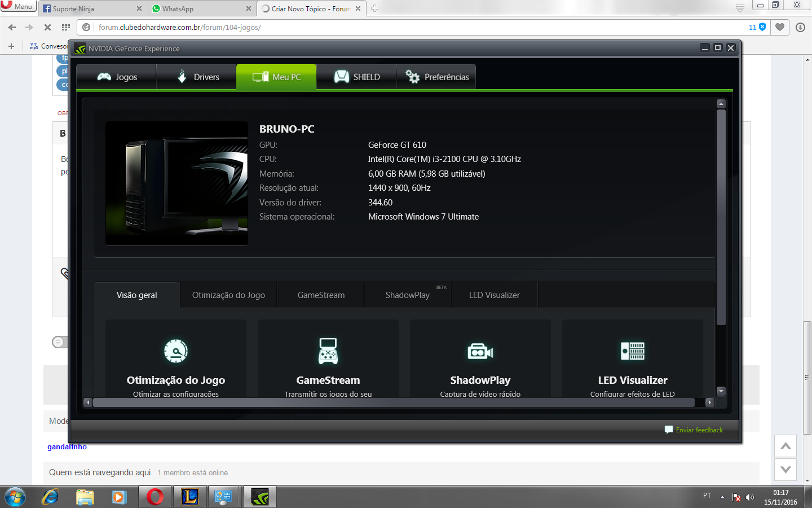Screen dimensions: 812x508
Task: Click the 'Microsoft Windows 7 Ultimate' value
Action: point(423,217)
